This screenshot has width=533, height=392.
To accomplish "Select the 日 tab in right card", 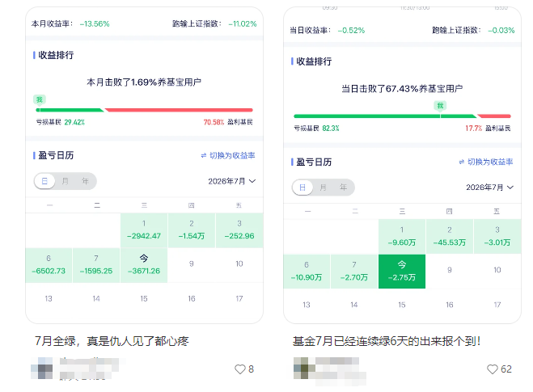I will point(302,188).
